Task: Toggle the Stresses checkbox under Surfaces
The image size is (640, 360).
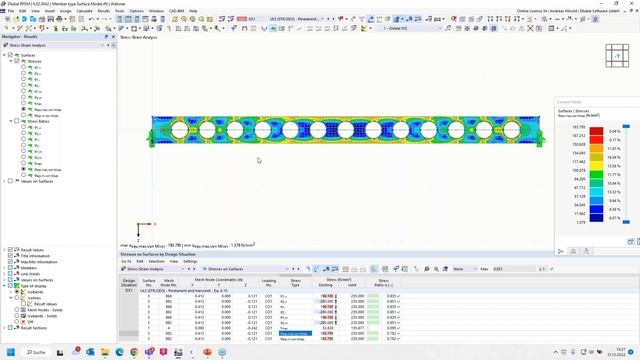Action: [17, 61]
